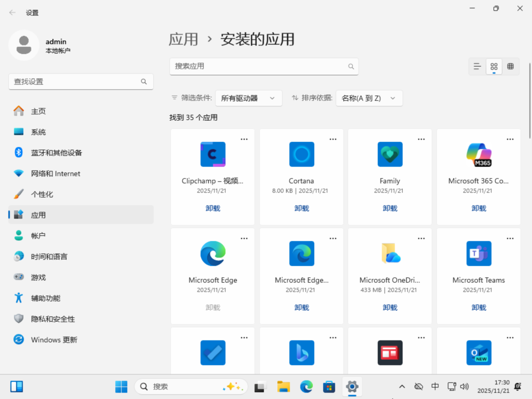Click the blue checkmark To Do icon
This screenshot has height=399, width=532.
pyautogui.click(x=213, y=353)
